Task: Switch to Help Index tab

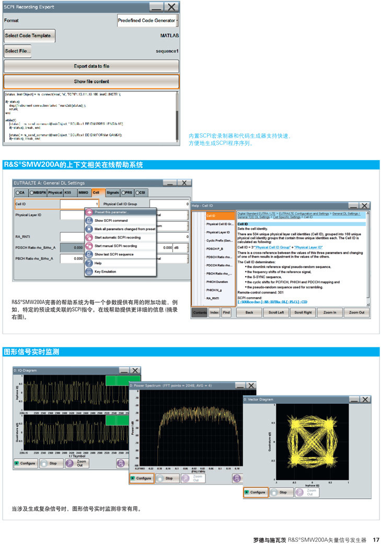Action: click(214, 313)
